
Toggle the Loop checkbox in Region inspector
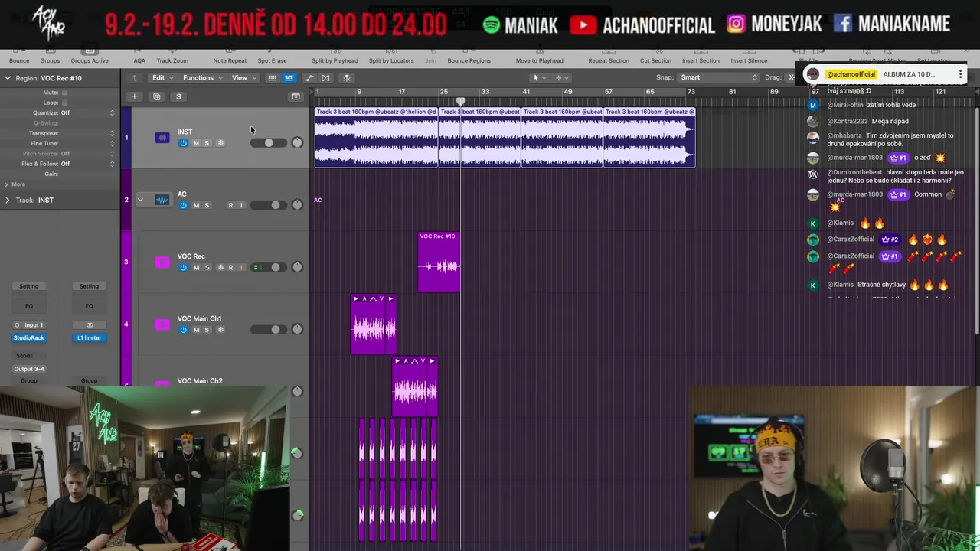coord(64,103)
